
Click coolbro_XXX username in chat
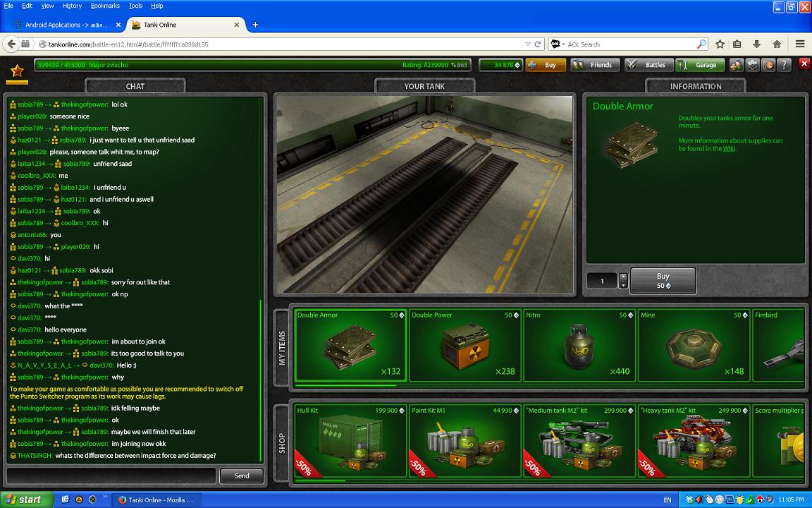(x=37, y=175)
